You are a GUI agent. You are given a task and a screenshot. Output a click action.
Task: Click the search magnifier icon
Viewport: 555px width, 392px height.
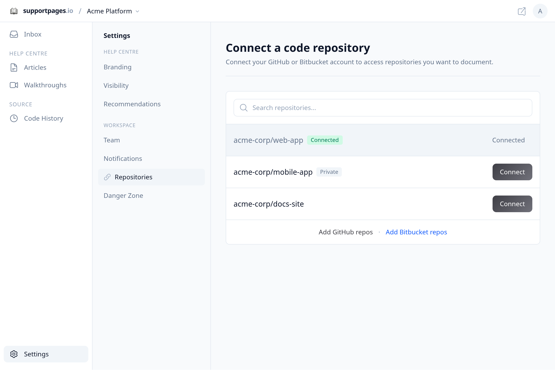[244, 108]
